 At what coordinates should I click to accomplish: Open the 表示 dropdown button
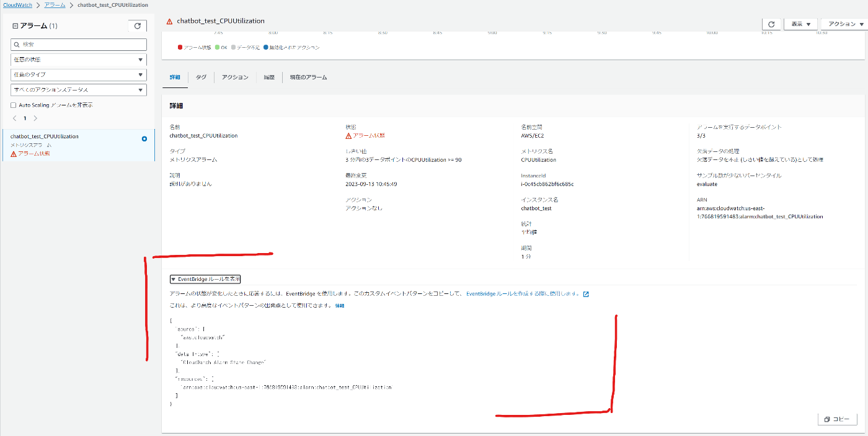[800, 24]
